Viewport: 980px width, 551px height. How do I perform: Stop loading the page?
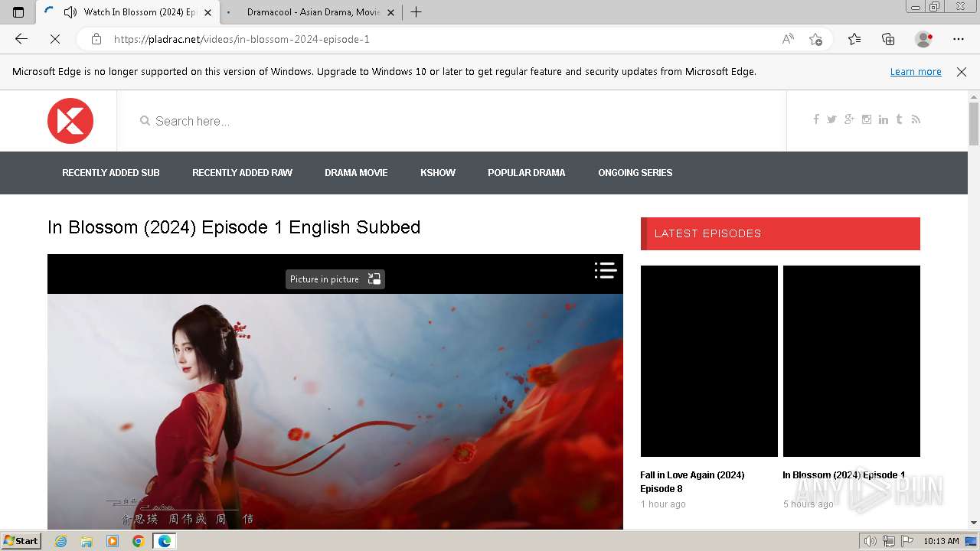tap(55, 39)
